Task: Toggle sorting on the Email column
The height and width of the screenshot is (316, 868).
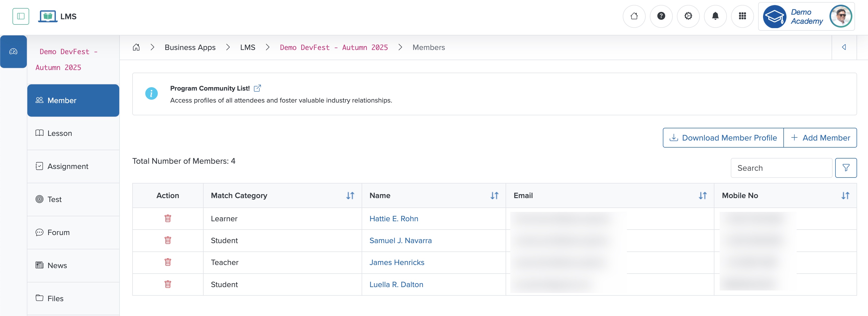Action: coord(703,195)
